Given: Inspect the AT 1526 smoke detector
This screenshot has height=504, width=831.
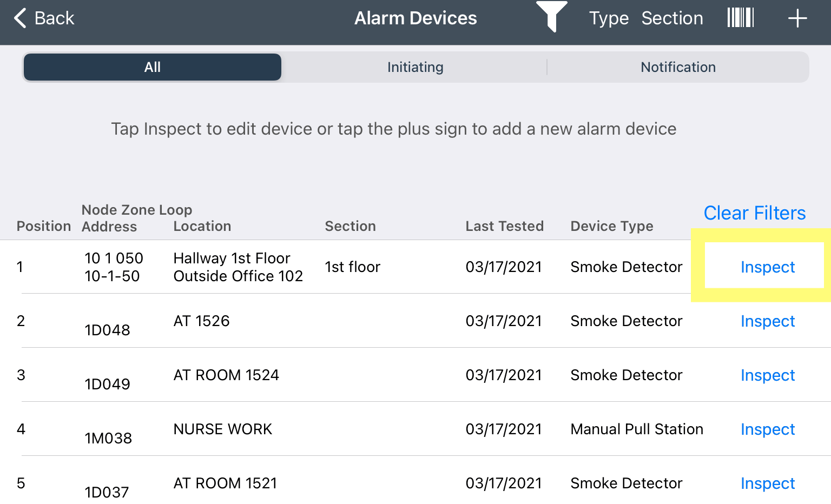Looking at the screenshot, I should (767, 321).
